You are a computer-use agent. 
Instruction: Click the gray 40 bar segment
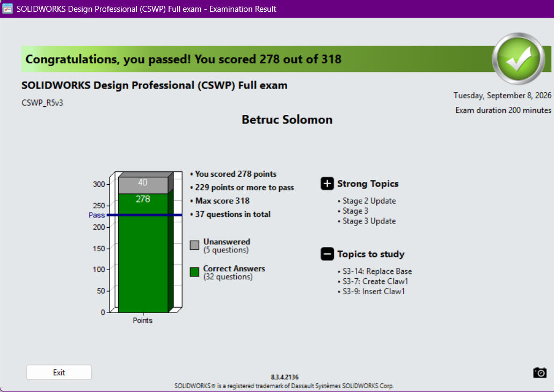(x=143, y=185)
